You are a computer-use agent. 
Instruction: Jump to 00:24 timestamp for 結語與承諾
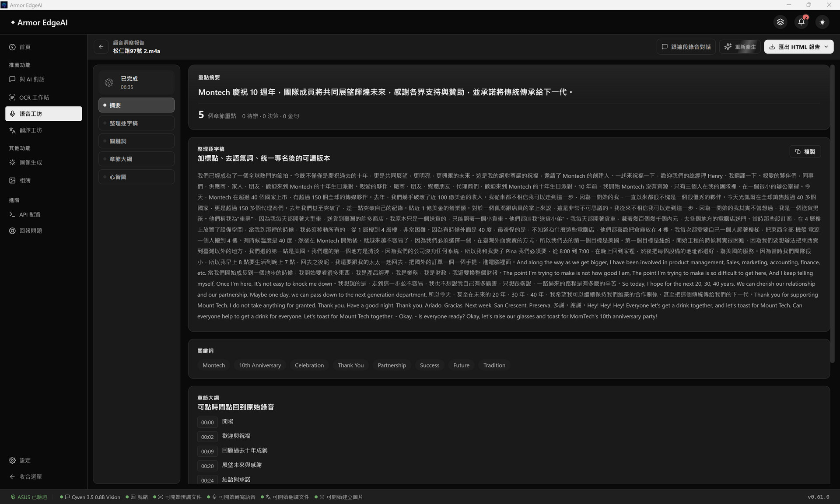tap(207, 480)
